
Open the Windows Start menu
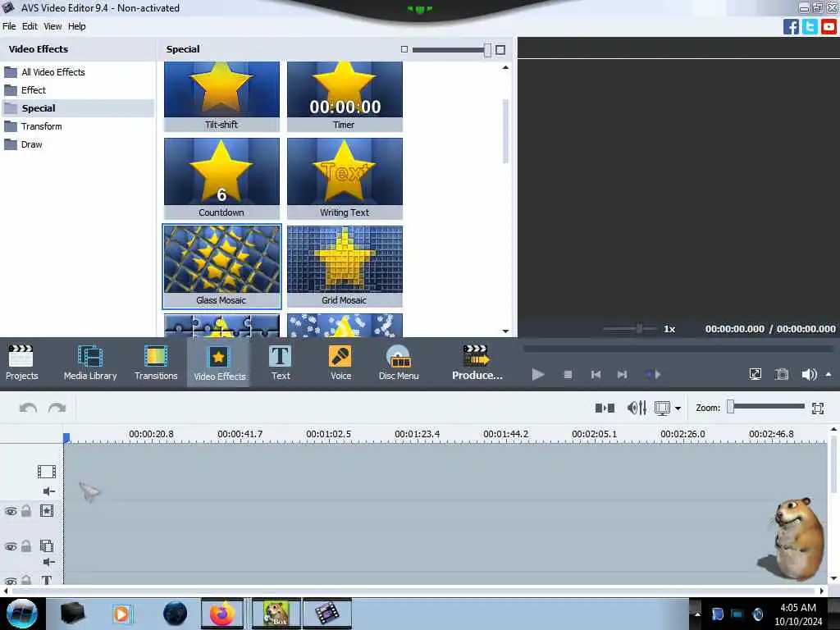pos(21,614)
